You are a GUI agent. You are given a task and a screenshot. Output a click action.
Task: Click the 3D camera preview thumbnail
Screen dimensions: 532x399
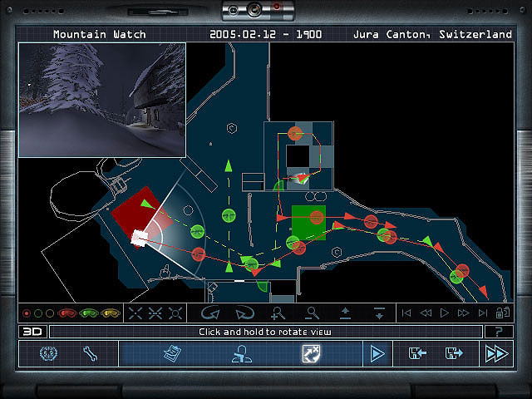102,100
